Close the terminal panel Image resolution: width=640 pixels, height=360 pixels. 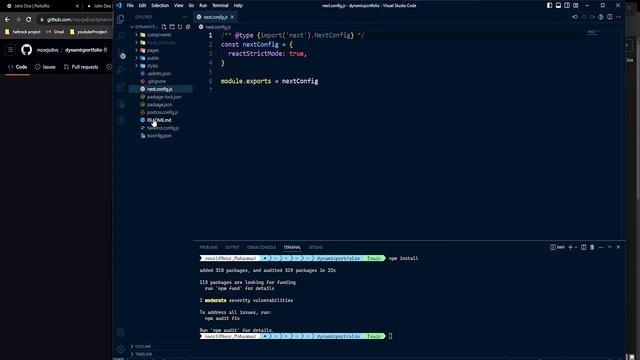tap(618, 247)
